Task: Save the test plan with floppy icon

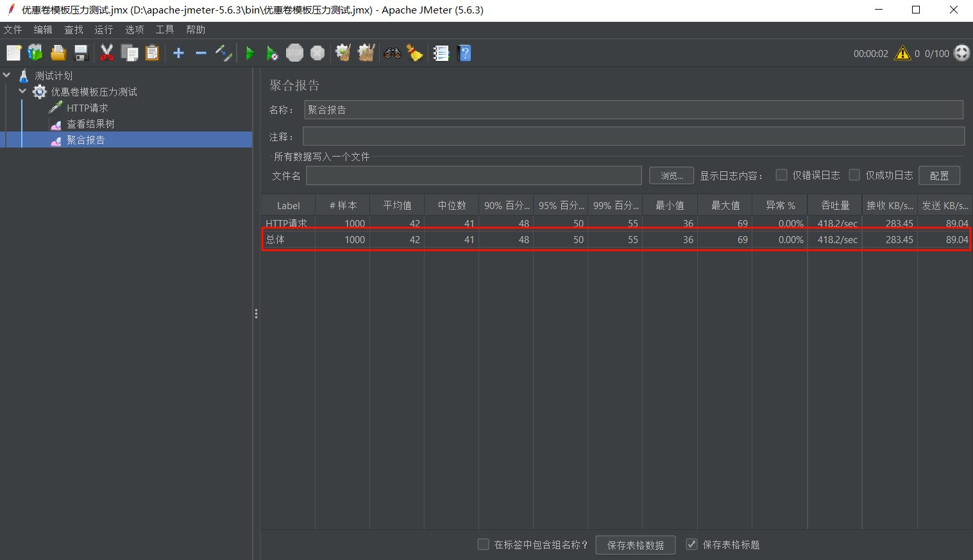Action: coord(81,53)
